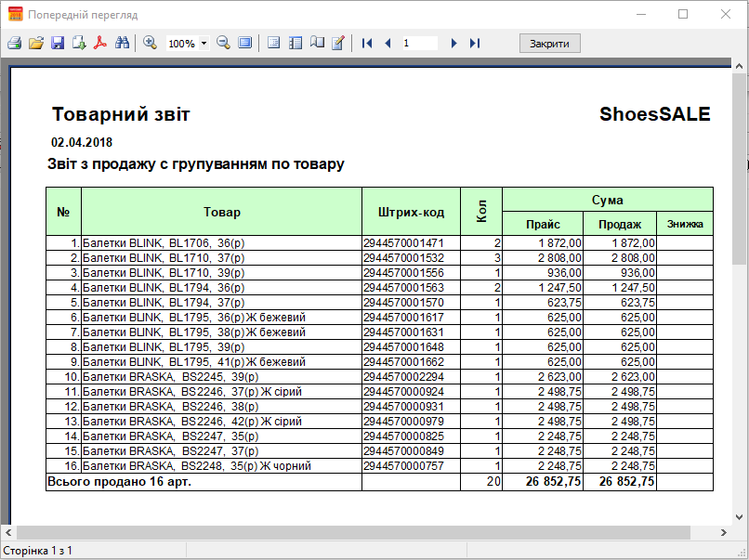Save the report with floppy disk icon
The width and height of the screenshot is (749, 560).
click(x=58, y=44)
